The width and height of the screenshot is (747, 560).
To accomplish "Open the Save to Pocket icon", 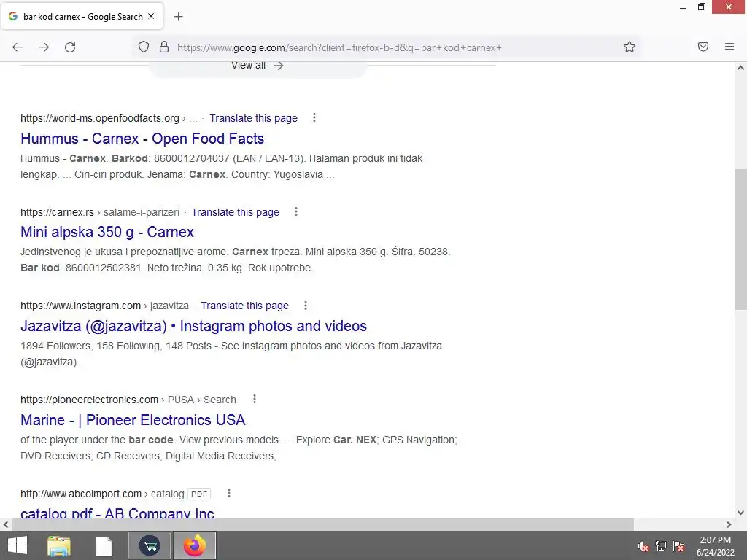I will (703, 47).
